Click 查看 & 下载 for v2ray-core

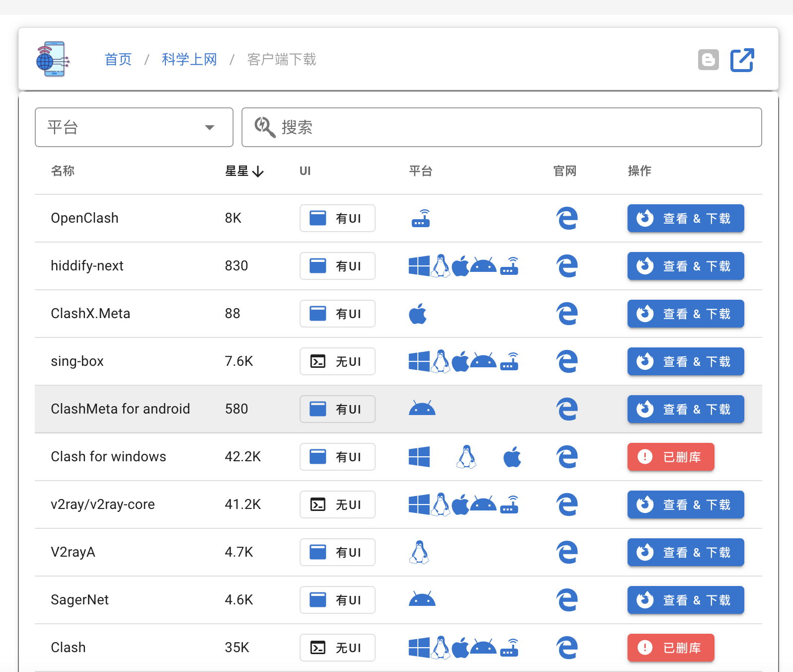(686, 504)
